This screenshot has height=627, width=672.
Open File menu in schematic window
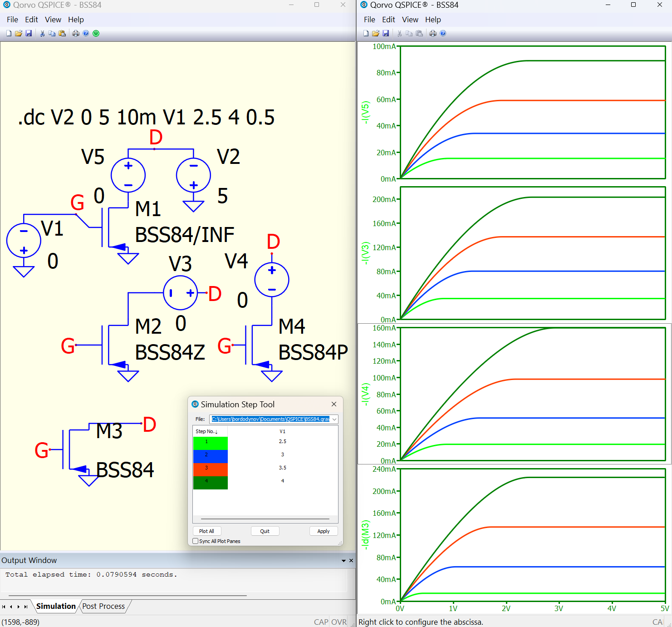(x=13, y=20)
